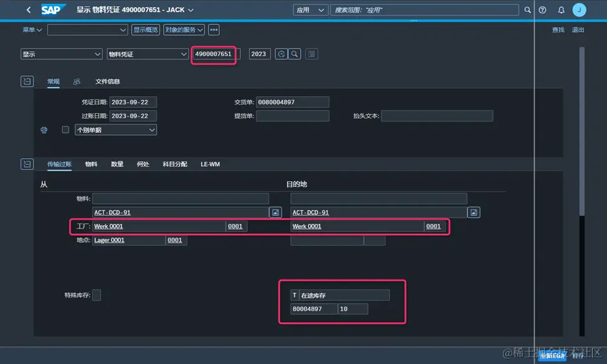Switch to the LE-WM tab
The width and height of the screenshot is (607, 364).
(x=210, y=164)
